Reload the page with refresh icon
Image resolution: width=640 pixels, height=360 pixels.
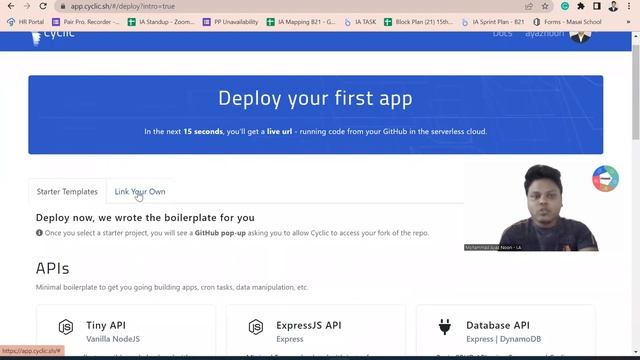(43, 6)
